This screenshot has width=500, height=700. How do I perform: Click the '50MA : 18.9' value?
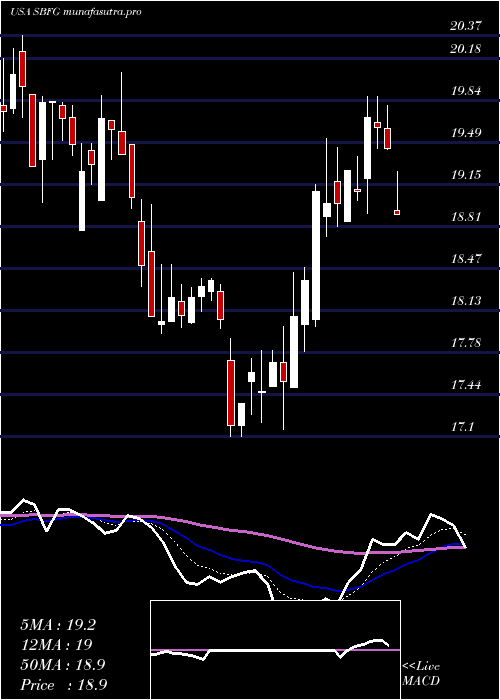tap(62, 665)
